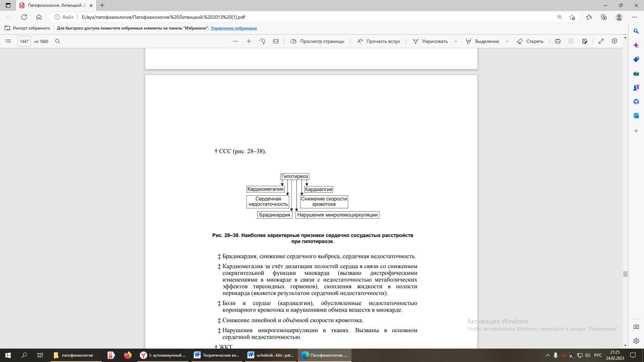The width and height of the screenshot is (644, 362).
Task: Open the browser profile avatar
Action: [619, 17]
